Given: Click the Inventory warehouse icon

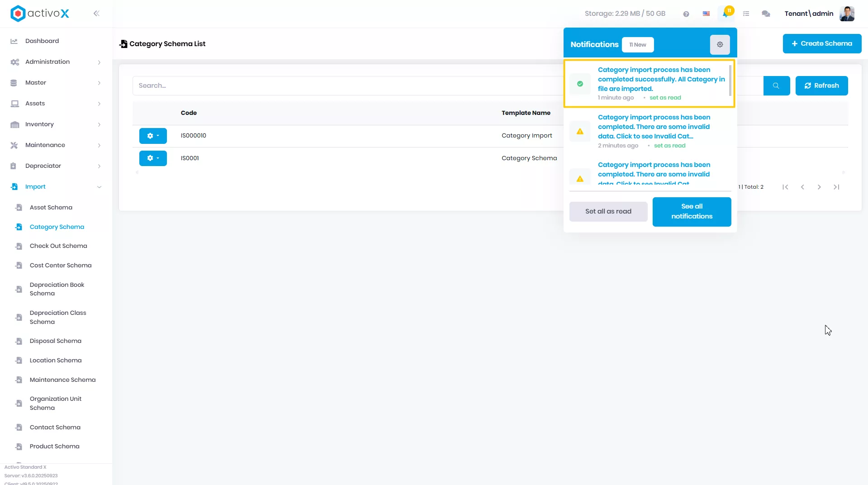Looking at the screenshot, I should tap(14, 124).
